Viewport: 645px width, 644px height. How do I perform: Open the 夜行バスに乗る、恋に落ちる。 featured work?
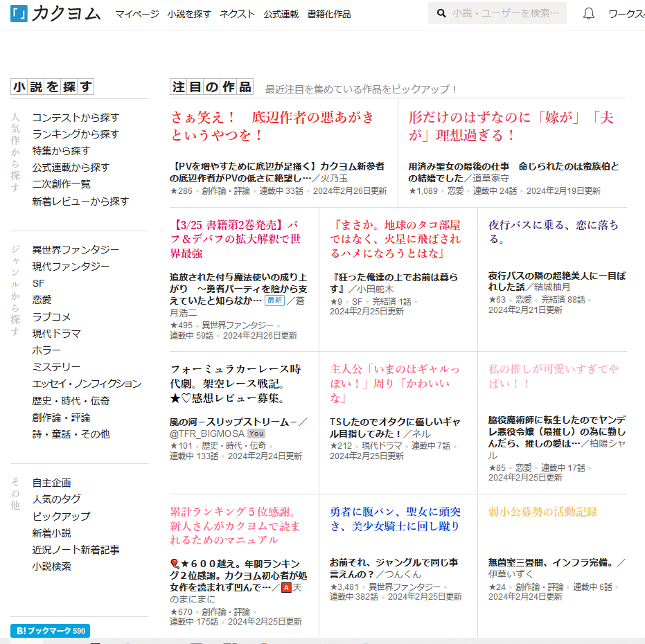click(x=553, y=232)
